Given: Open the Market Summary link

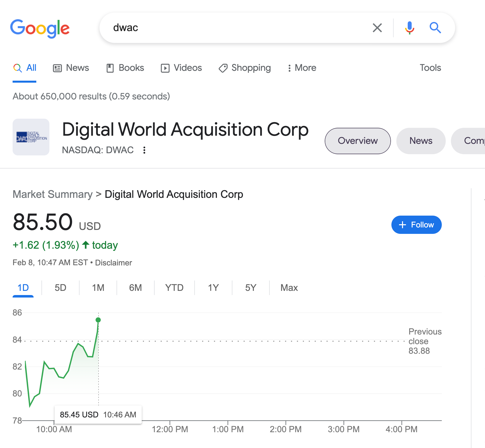Looking at the screenshot, I should pos(53,194).
